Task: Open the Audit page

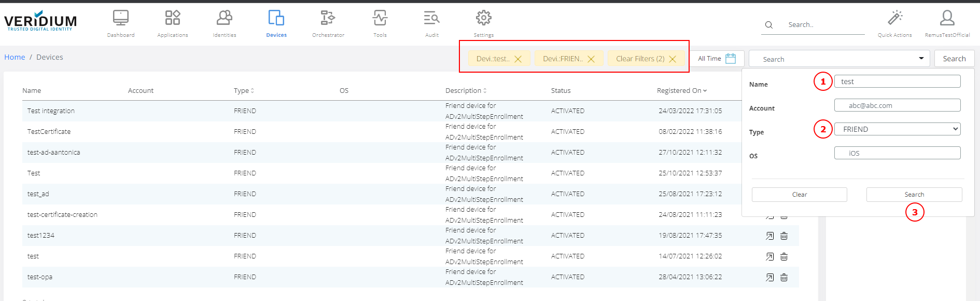Action: pos(431,23)
